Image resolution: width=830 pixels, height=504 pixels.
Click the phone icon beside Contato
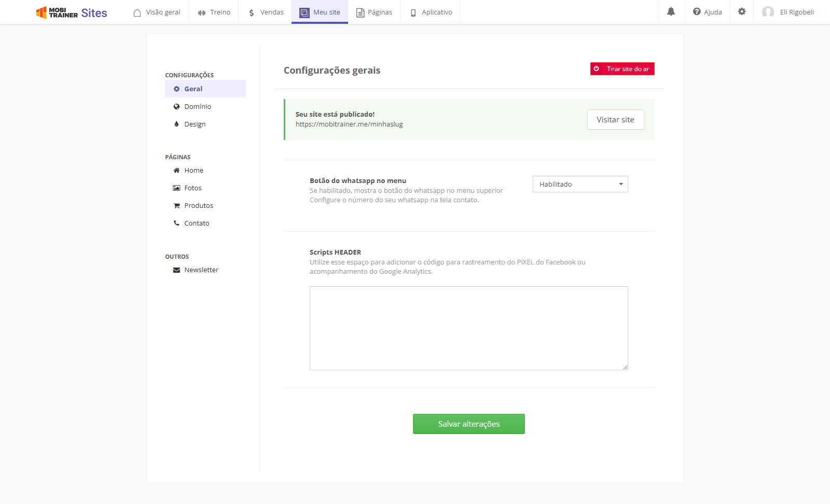tap(176, 223)
